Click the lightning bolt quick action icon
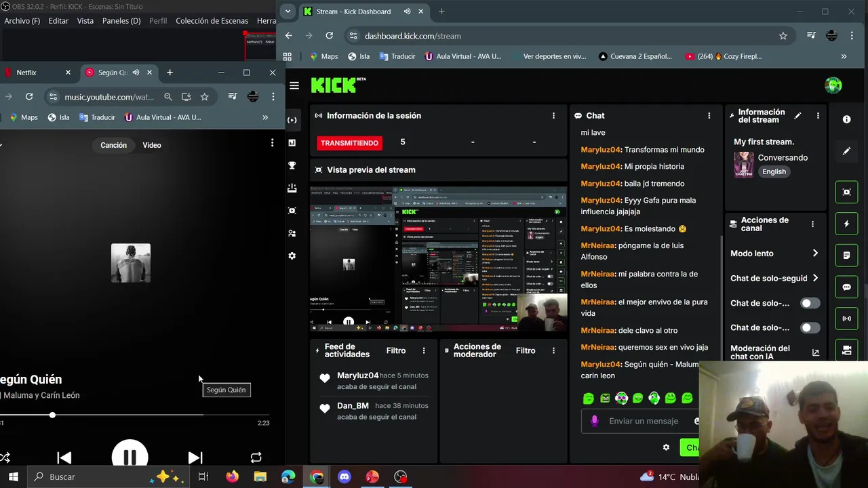The width and height of the screenshot is (868, 488). (846, 224)
